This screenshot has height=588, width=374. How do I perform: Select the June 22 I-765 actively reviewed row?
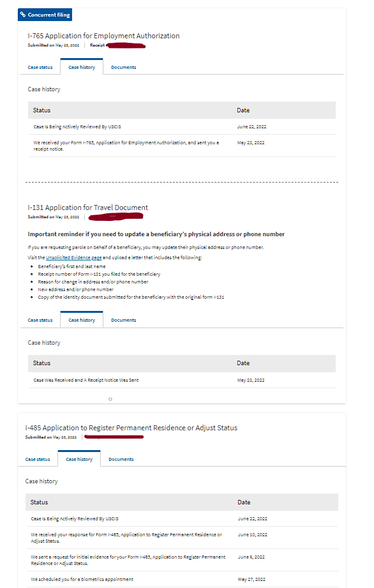(x=182, y=127)
